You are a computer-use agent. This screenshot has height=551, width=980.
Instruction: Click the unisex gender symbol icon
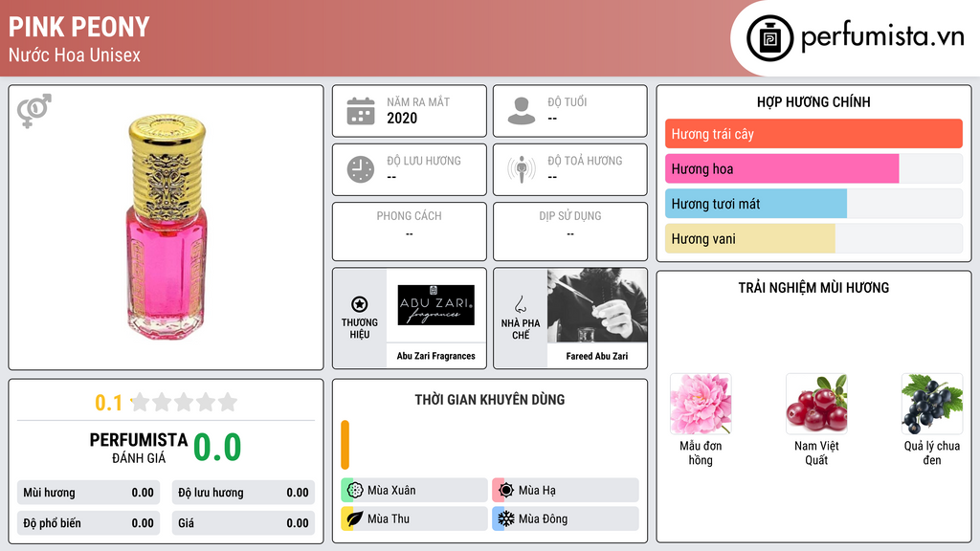34,111
